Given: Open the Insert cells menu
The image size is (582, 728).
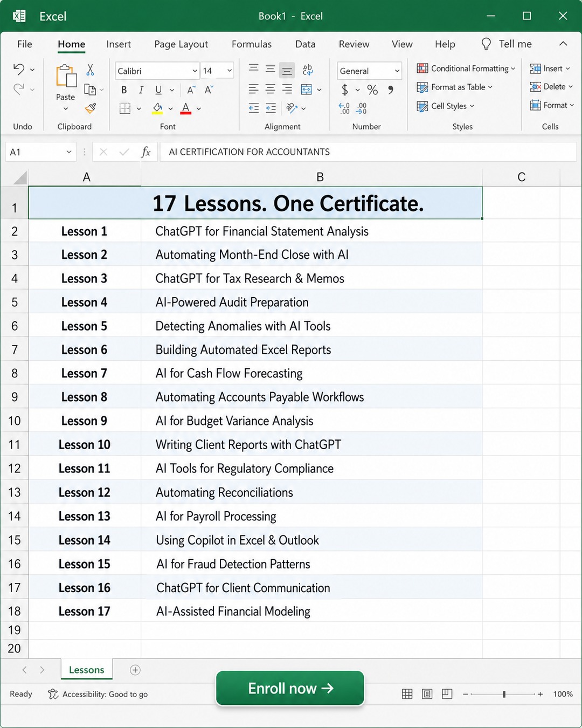Looking at the screenshot, I should pyautogui.click(x=550, y=68).
